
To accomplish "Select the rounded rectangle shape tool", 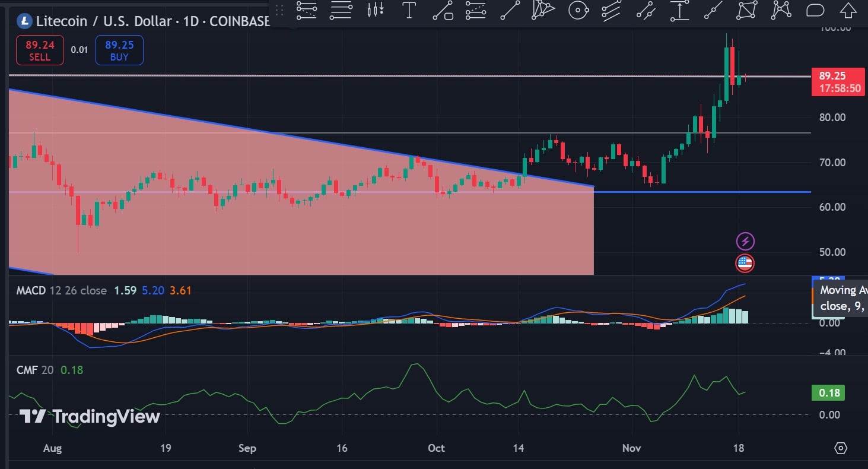I will click(816, 10).
